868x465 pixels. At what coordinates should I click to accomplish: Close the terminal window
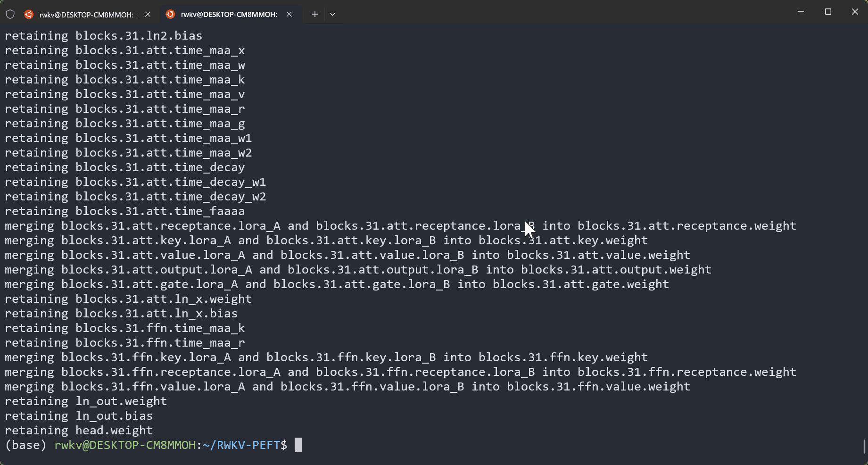click(x=855, y=12)
